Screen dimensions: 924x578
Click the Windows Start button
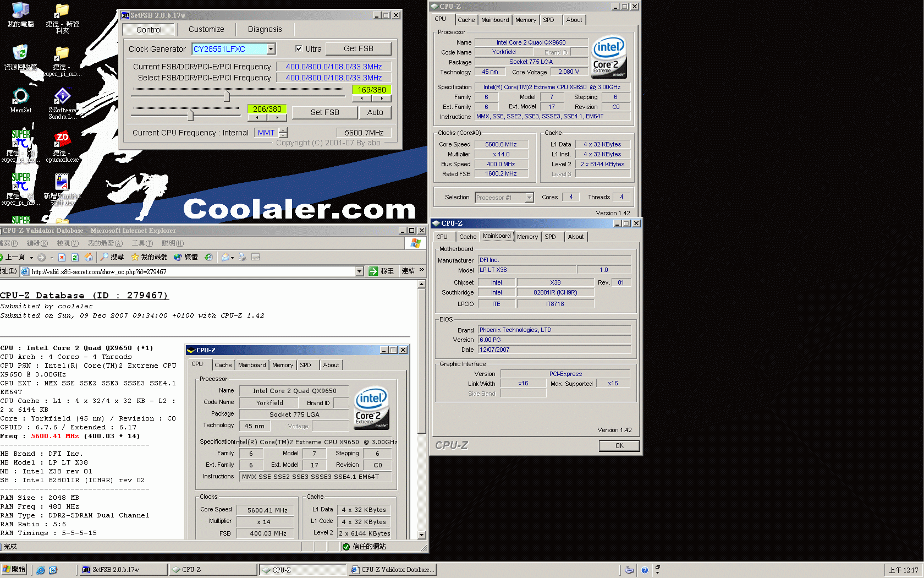[x=14, y=570]
